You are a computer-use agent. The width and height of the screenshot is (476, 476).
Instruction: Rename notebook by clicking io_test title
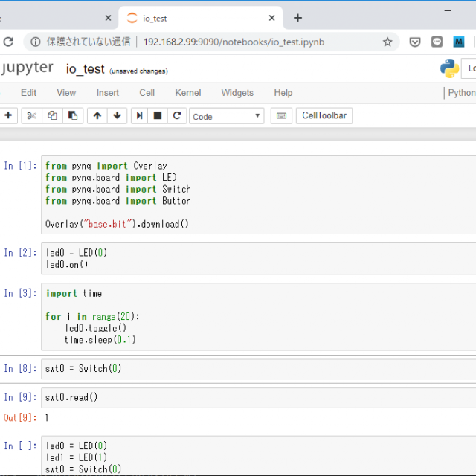[x=85, y=69]
